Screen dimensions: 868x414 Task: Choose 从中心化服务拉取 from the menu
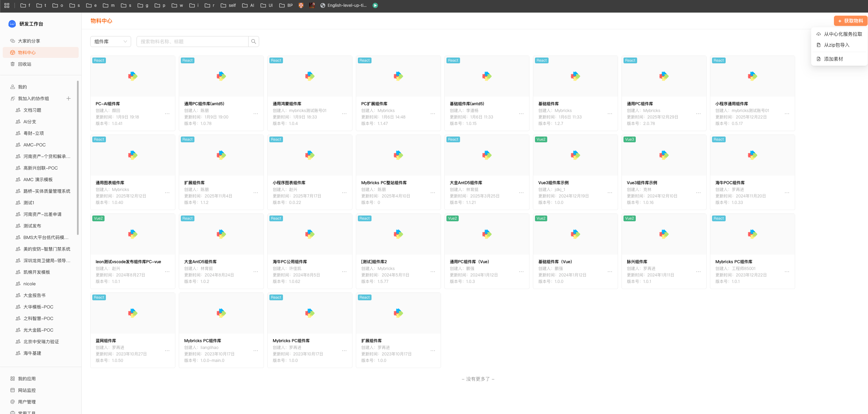(x=842, y=34)
